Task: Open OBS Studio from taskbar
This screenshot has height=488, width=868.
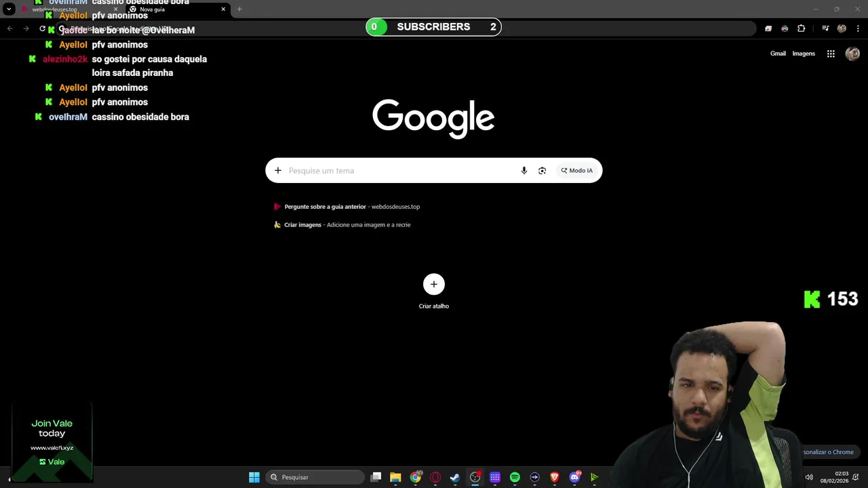Action: 475,477
